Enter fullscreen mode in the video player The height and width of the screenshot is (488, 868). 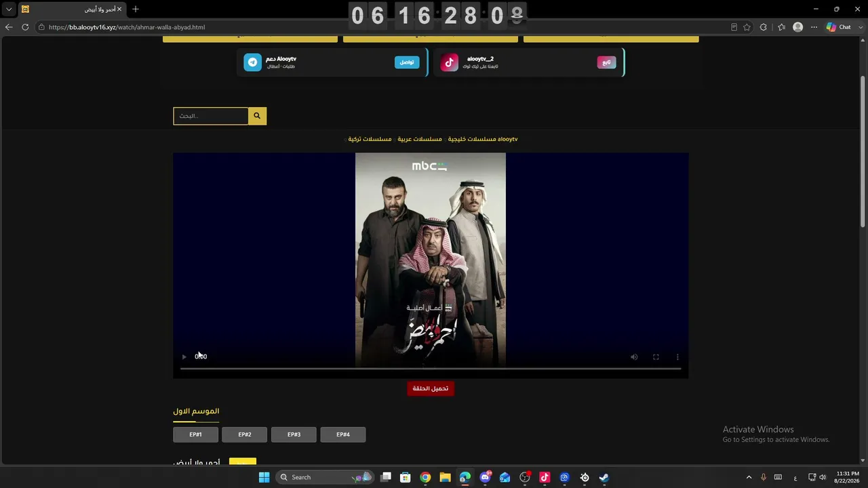coord(656,357)
